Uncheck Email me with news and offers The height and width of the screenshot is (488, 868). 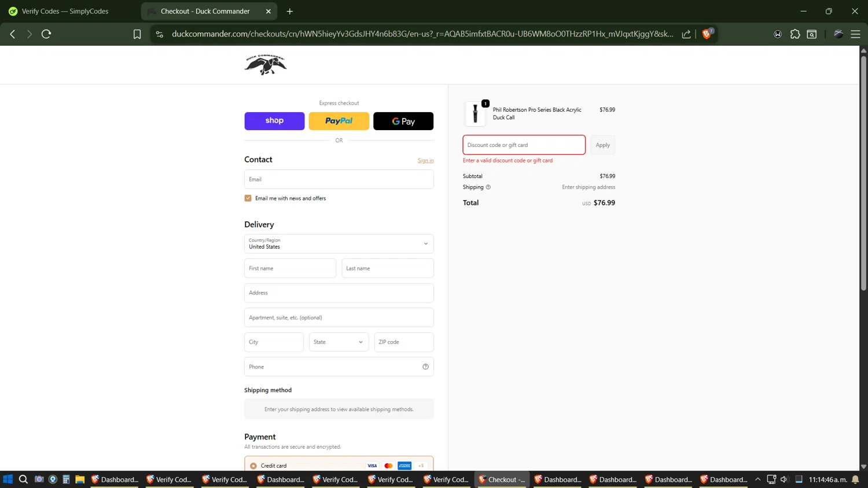pyautogui.click(x=248, y=198)
